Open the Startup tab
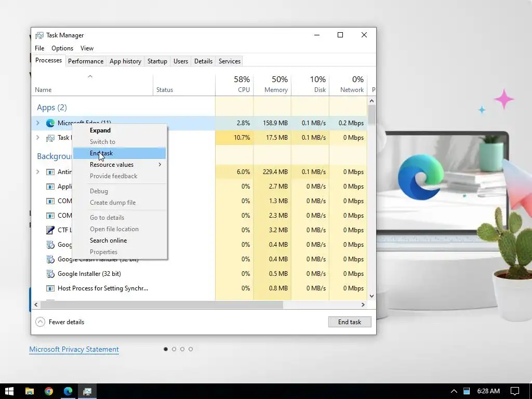The image size is (532, 399). pos(157,61)
